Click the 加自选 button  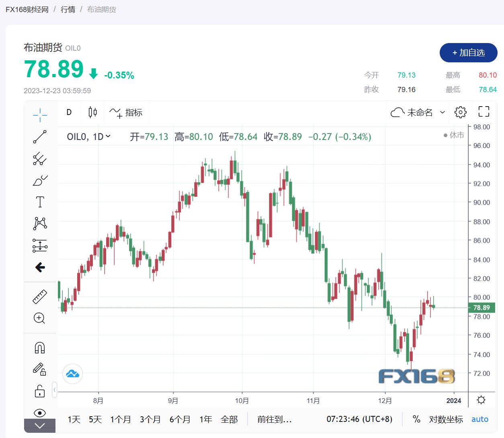tap(468, 53)
